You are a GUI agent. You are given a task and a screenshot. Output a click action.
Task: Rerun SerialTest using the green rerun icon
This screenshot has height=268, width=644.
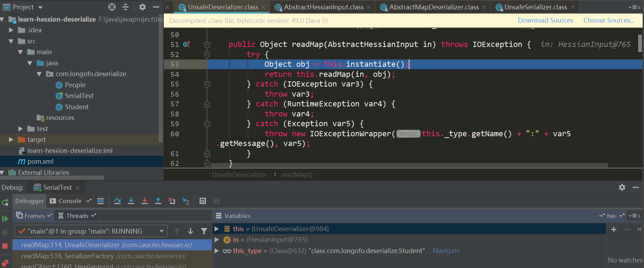(5, 202)
